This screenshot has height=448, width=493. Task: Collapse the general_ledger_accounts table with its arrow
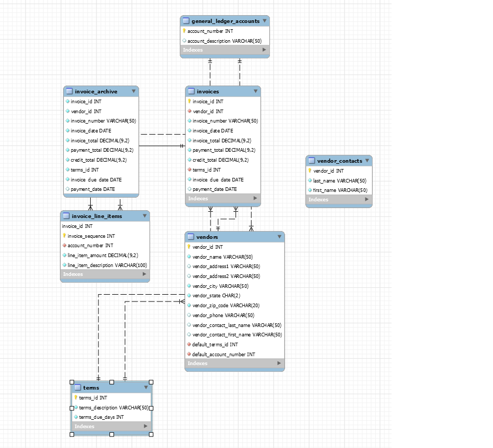pyautogui.click(x=264, y=21)
